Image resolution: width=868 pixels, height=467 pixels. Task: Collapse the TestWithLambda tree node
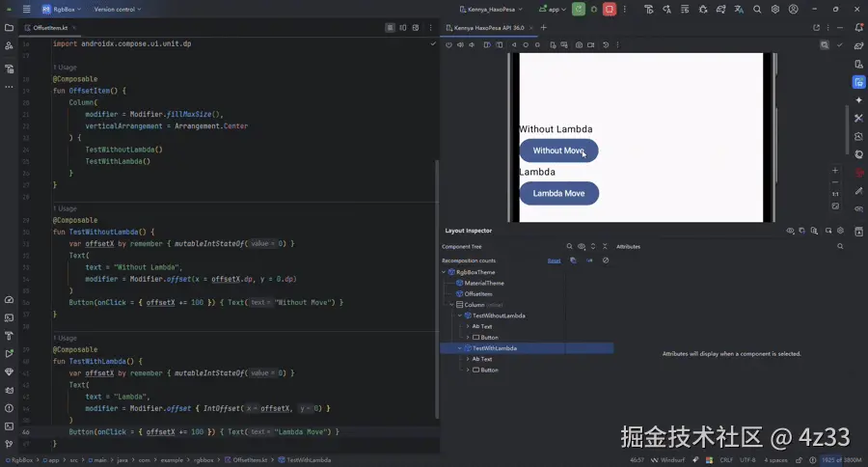point(459,348)
